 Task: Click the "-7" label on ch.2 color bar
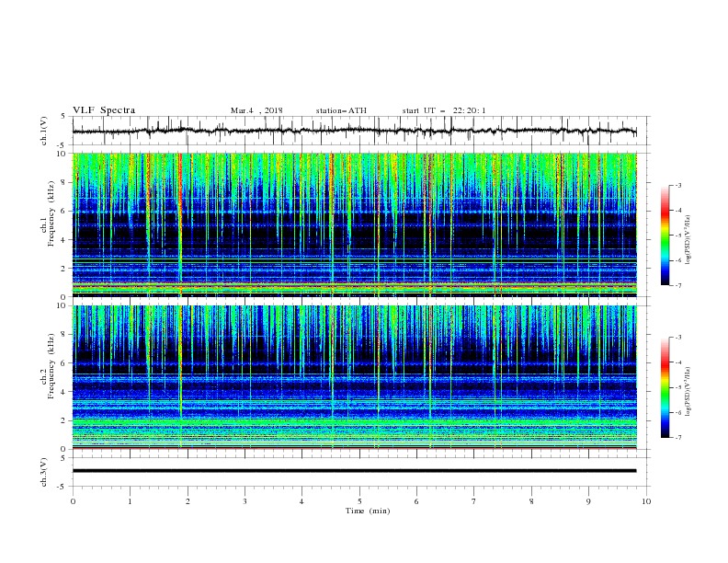click(677, 438)
